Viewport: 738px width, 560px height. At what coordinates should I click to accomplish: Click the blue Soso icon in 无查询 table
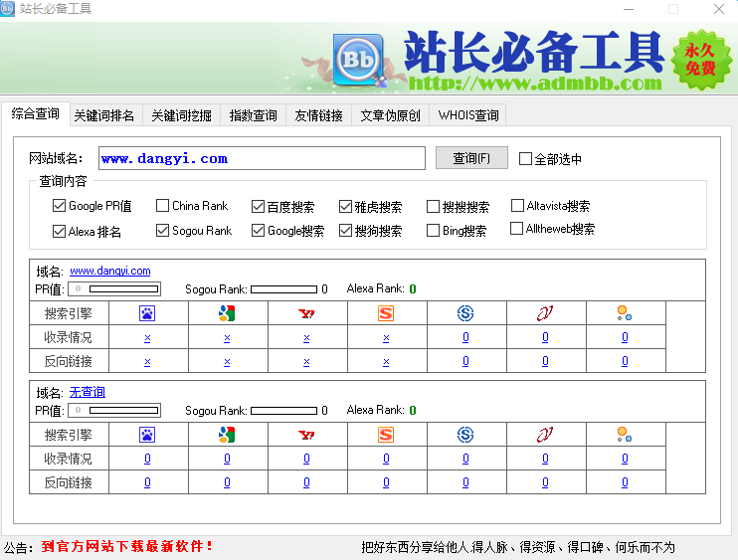pos(465,435)
